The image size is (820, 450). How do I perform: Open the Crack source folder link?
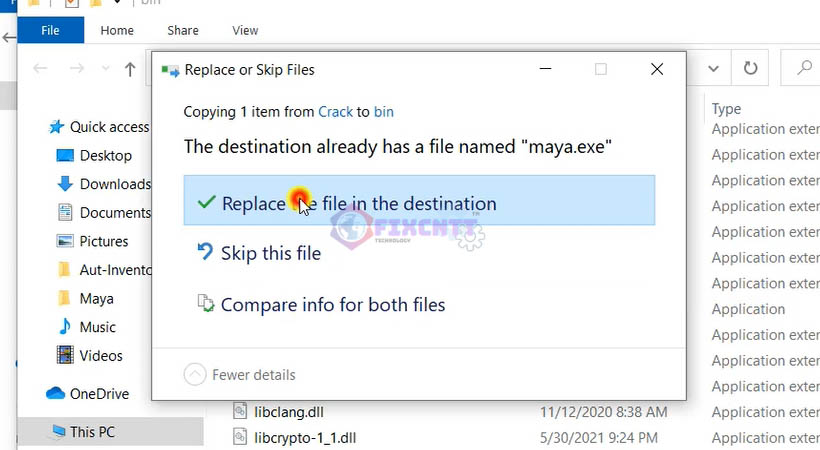(335, 112)
